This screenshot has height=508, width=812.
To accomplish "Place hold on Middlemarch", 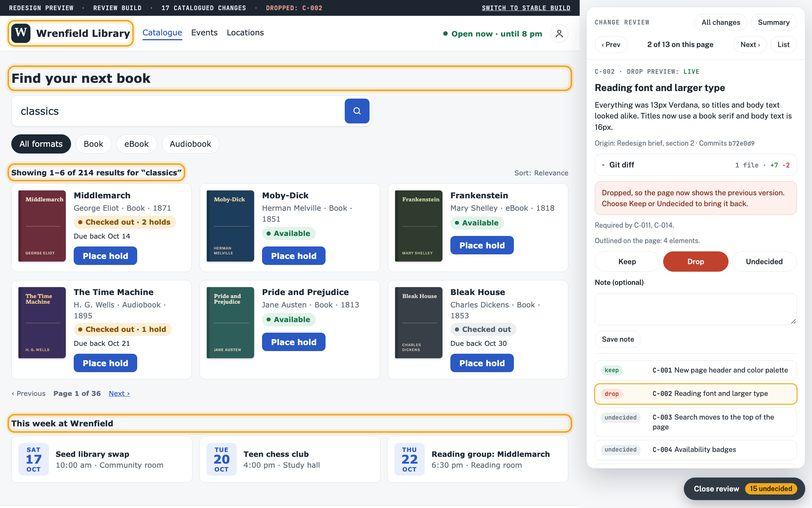I will pyautogui.click(x=105, y=256).
